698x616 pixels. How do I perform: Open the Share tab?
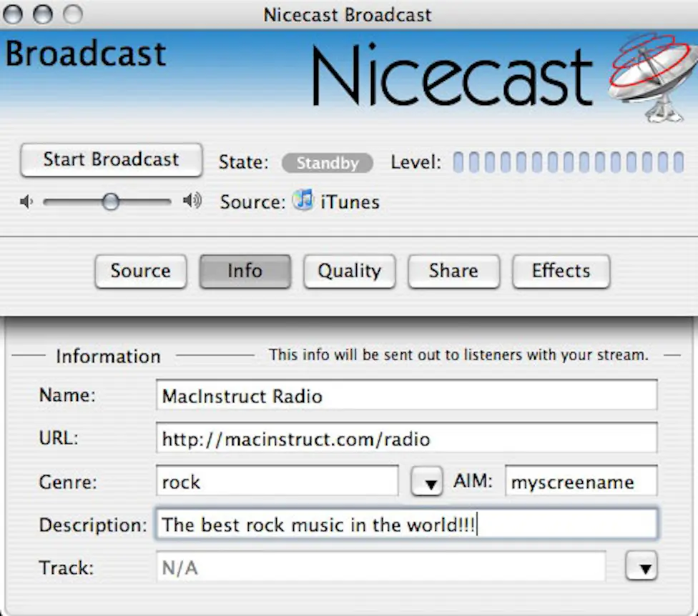pos(453,272)
